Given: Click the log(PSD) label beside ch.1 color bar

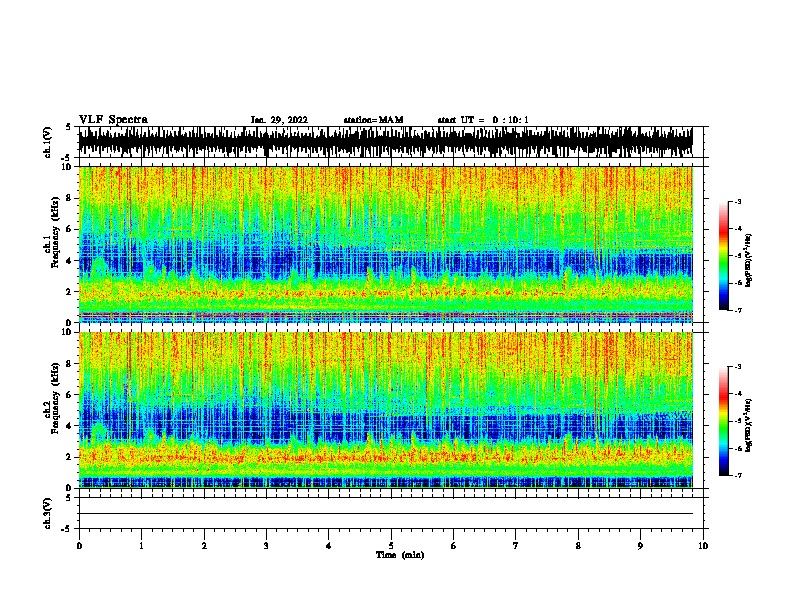Looking at the screenshot, I should (x=748, y=260).
